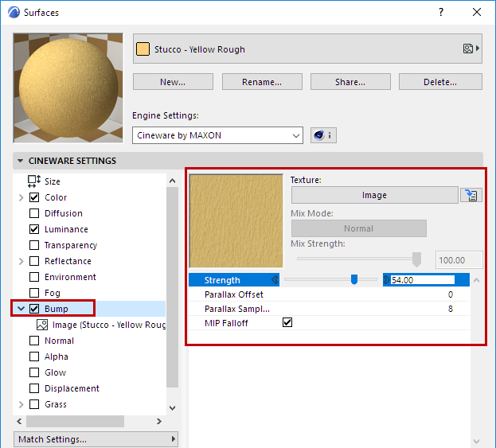Enable the Transparency channel checkbox
The image size is (496, 448).
[34, 245]
